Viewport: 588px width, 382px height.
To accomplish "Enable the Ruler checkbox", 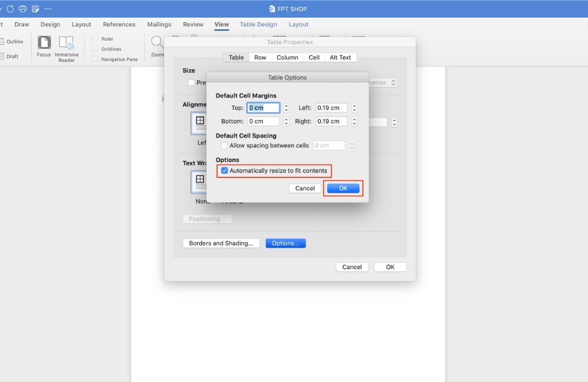I will click(95, 39).
